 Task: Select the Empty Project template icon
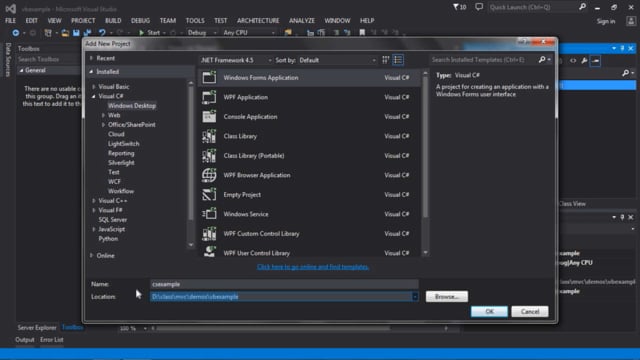pos(209,195)
